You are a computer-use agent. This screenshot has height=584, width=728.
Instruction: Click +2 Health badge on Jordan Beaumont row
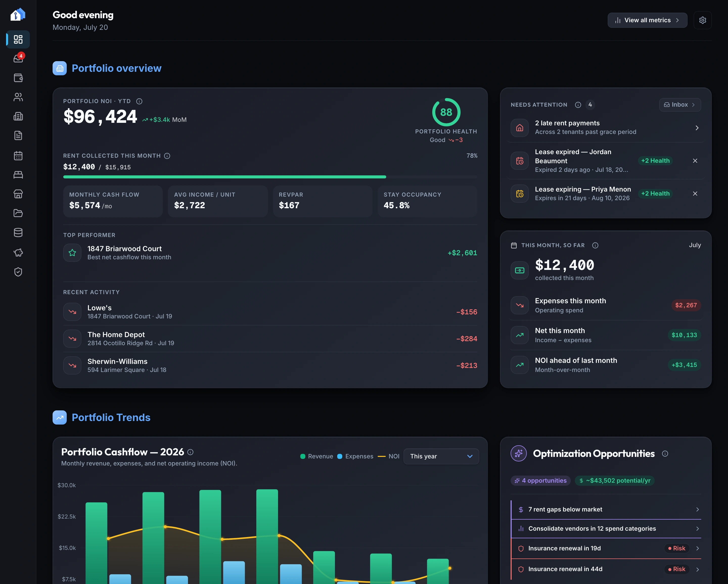click(x=655, y=161)
